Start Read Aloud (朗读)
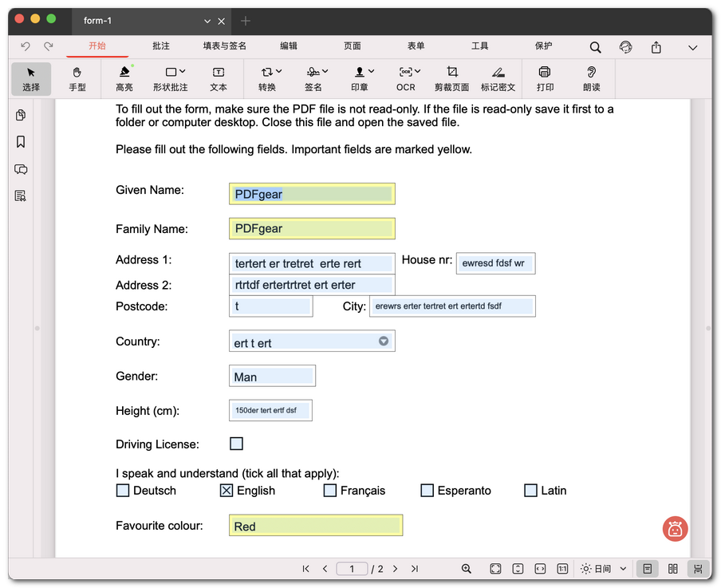The image size is (721, 588). tap(591, 78)
